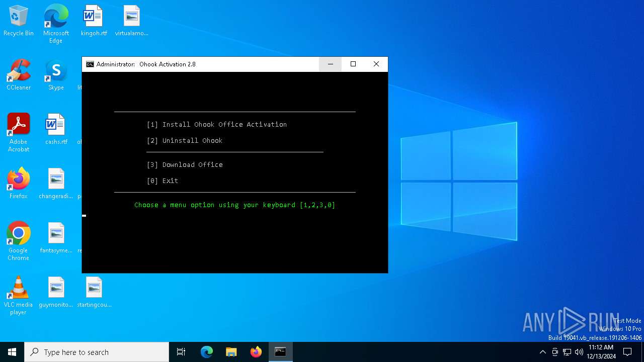Click the '[2] Uninstall Ohook' line
This screenshot has width=644, height=362.
point(185,140)
